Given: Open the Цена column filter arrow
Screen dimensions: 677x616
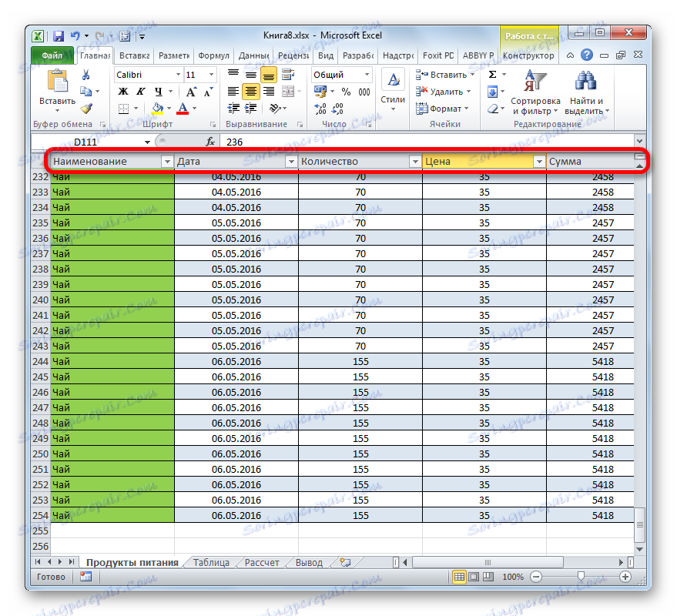Looking at the screenshot, I should (x=538, y=162).
